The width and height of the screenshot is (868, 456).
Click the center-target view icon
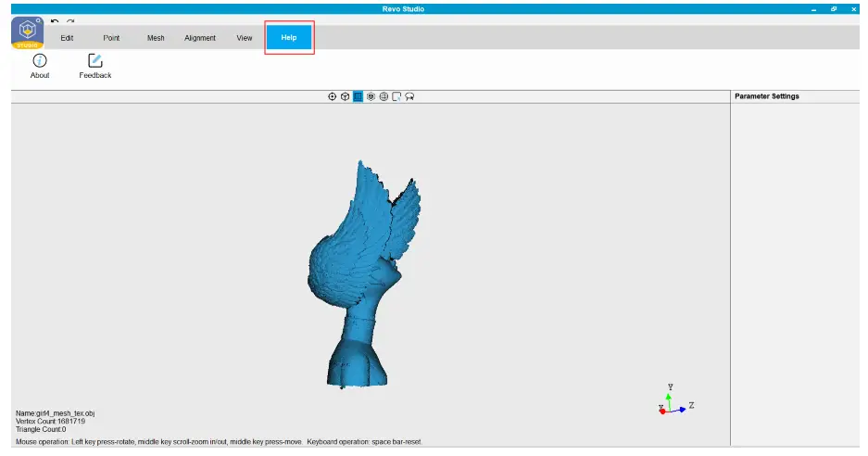333,96
